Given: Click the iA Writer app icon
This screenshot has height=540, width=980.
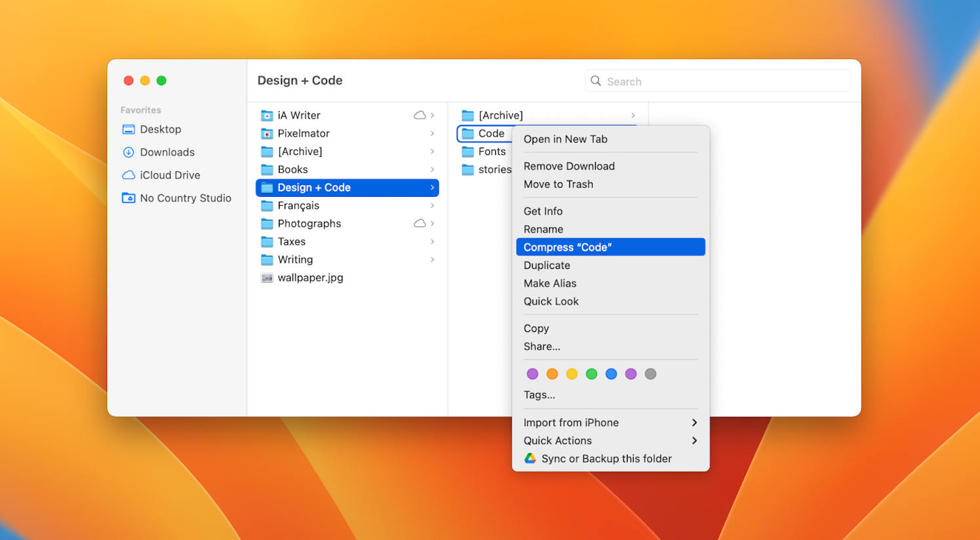Looking at the screenshot, I should point(267,115).
